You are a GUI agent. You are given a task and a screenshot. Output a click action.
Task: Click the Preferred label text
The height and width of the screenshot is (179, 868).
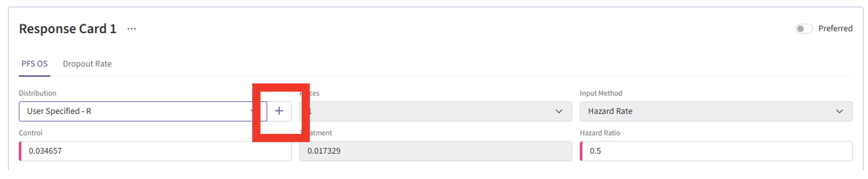pyautogui.click(x=835, y=29)
